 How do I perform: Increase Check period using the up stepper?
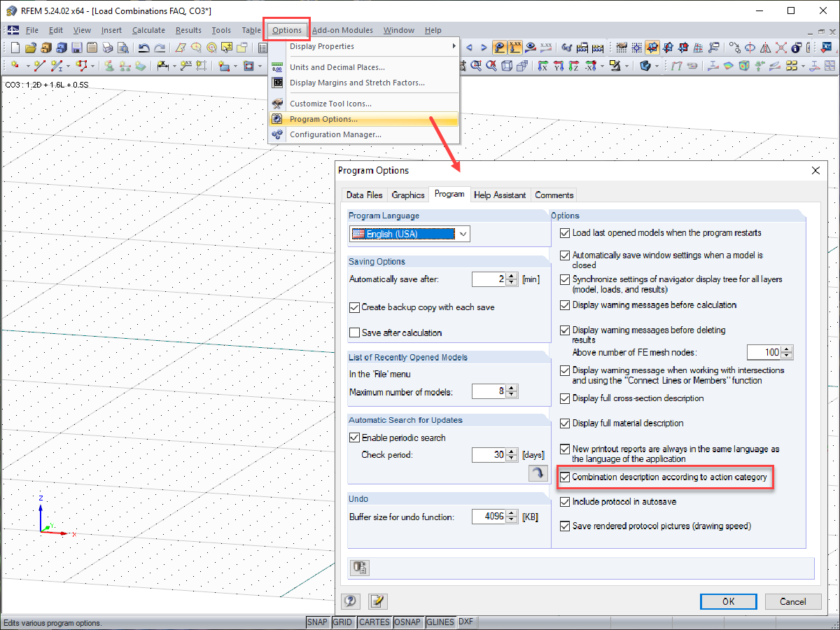click(x=512, y=451)
